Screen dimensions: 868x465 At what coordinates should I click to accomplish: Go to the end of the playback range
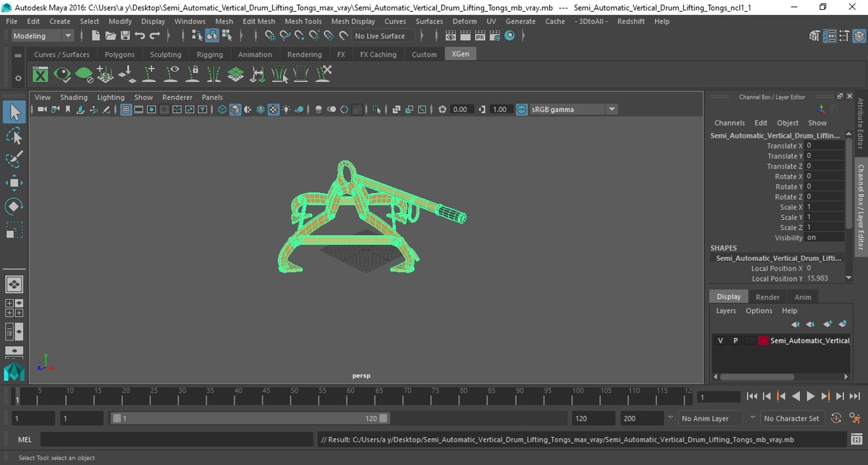tap(854, 397)
